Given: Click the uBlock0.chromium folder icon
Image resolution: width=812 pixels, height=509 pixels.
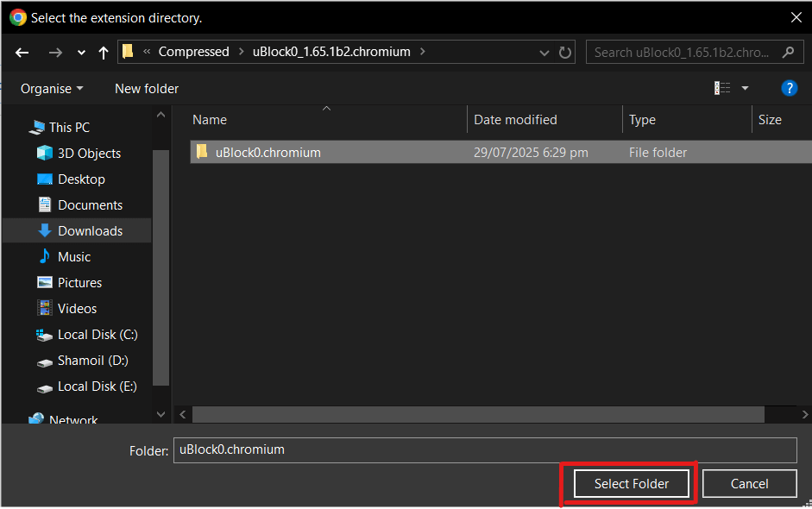Looking at the screenshot, I should pyautogui.click(x=202, y=152).
